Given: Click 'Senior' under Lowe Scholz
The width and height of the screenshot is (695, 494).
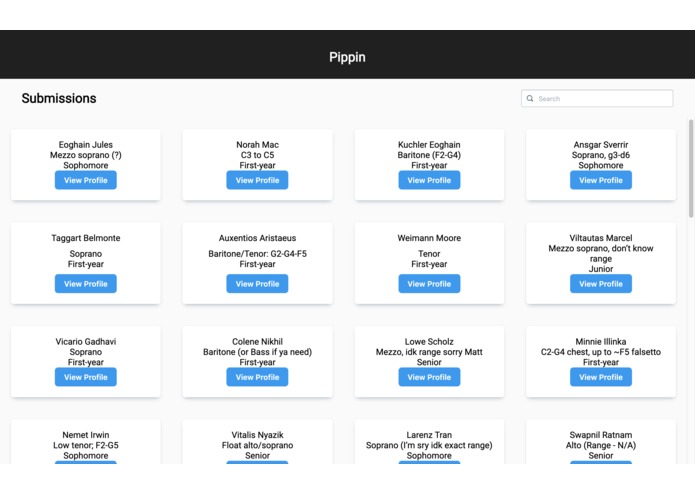Looking at the screenshot, I should (429, 362).
